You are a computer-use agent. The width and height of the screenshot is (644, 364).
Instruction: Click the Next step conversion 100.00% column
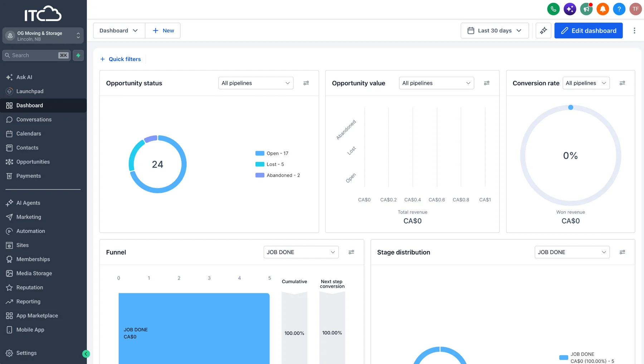click(x=332, y=328)
